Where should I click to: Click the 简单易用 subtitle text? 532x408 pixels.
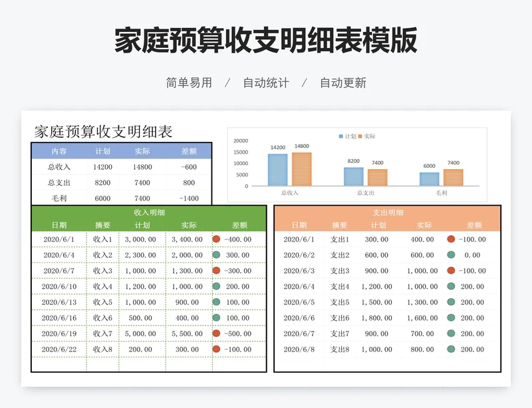click(x=189, y=83)
